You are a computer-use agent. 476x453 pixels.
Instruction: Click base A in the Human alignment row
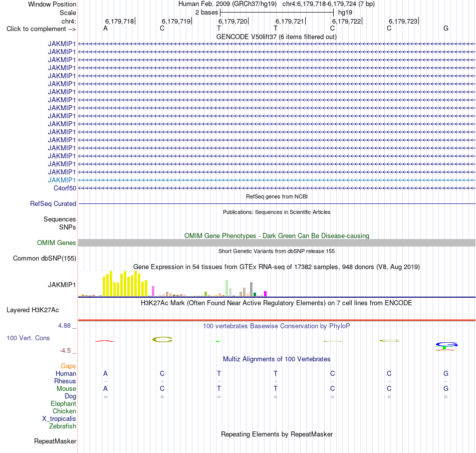point(105,374)
